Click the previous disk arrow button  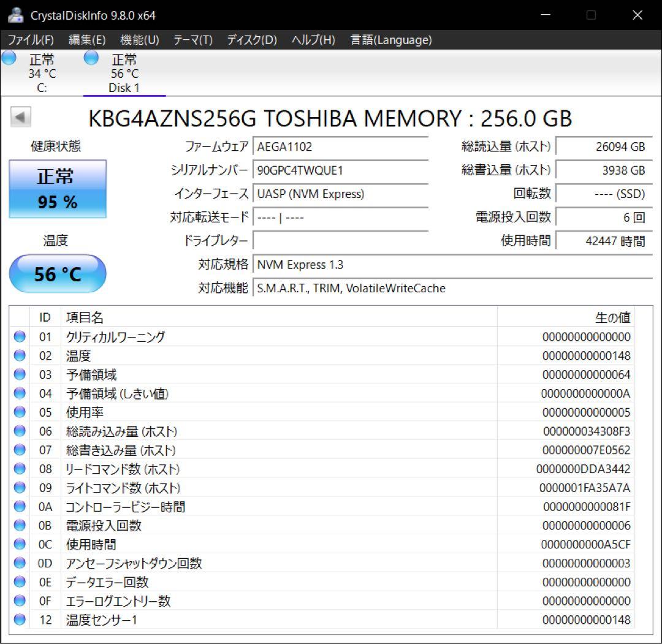coord(21,117)
